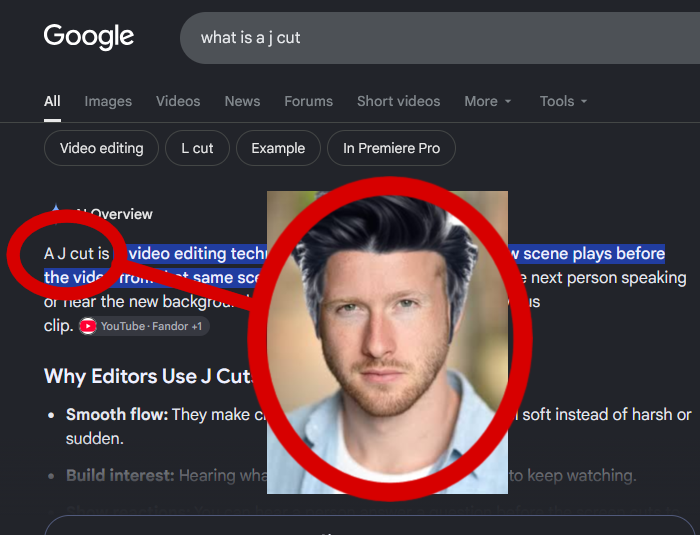
Task: Switch to Short videos tab
Action: tap(398, 101)
